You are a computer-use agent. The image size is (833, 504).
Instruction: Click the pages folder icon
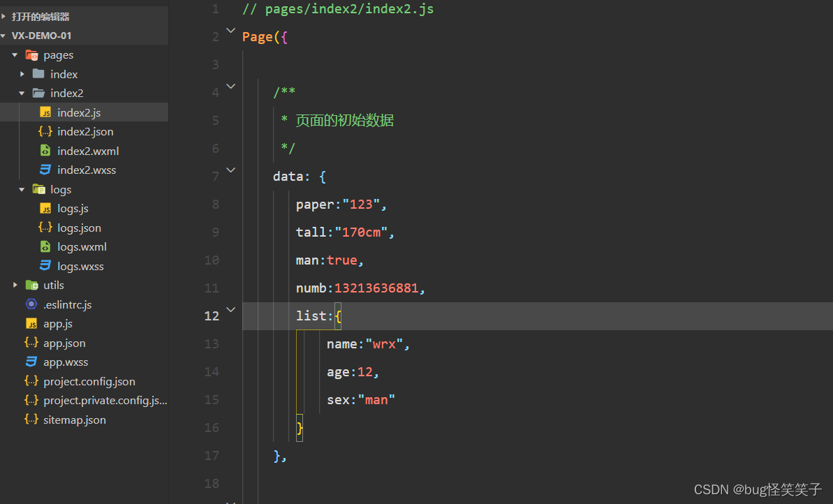[x=32, y=54]
